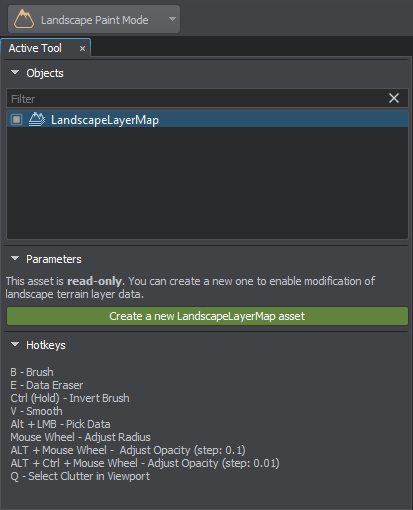The height and width of the screenshot is (510, 413).
Task: Open the Landscape Paint Mode dropdown arrow
Action: pyautogui.click(x=172, y=19)
